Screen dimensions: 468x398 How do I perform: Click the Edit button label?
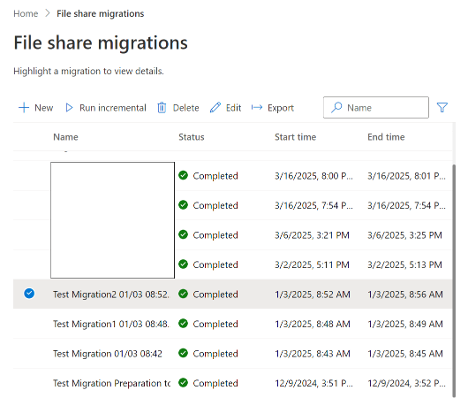[x=233, y=108]
